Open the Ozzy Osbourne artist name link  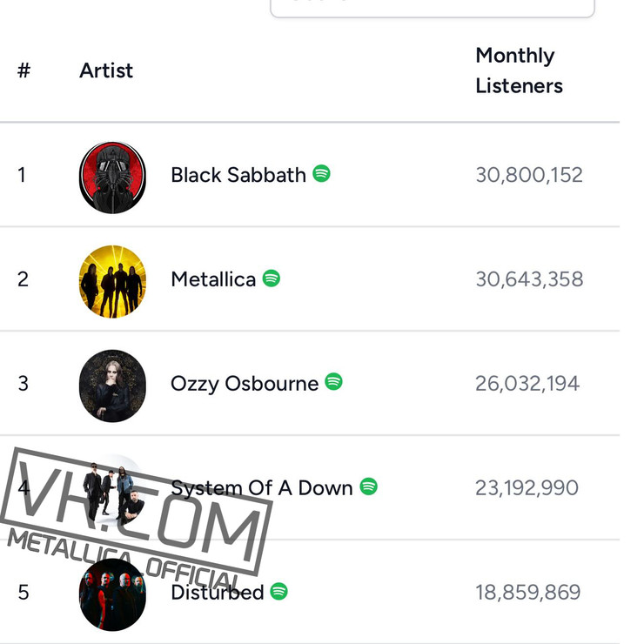coord(245,384)
